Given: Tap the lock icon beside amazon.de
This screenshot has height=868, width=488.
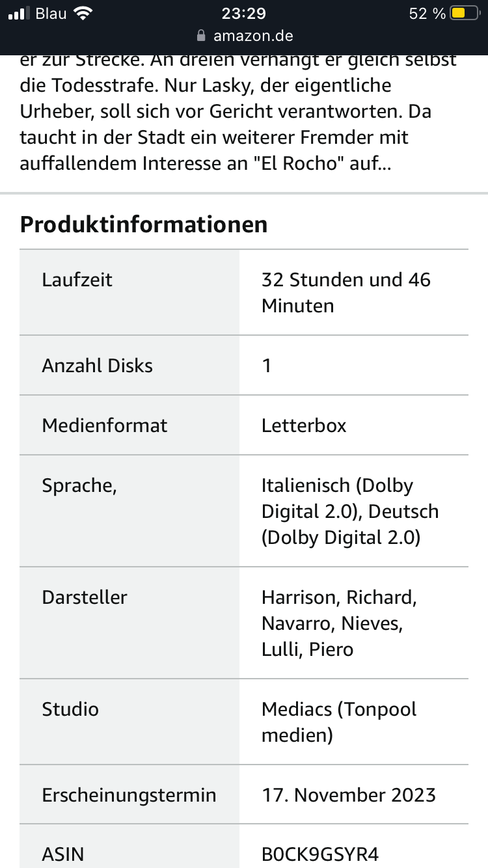Looking at the screenshot, I should 201,36.
